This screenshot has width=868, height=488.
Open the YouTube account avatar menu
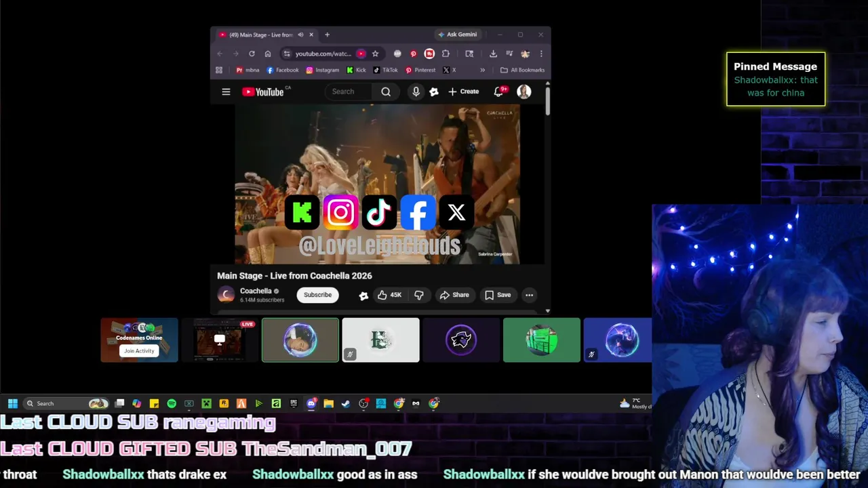tap(524, 91)
